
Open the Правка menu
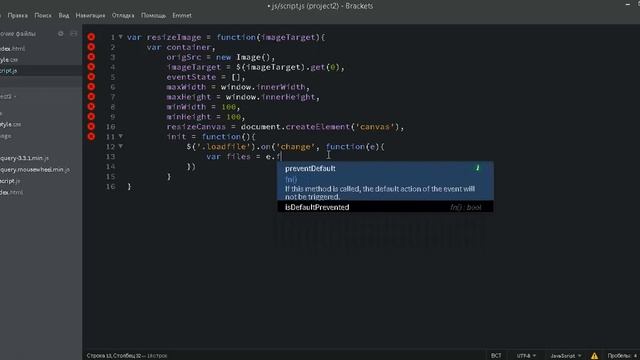[18, 16]
